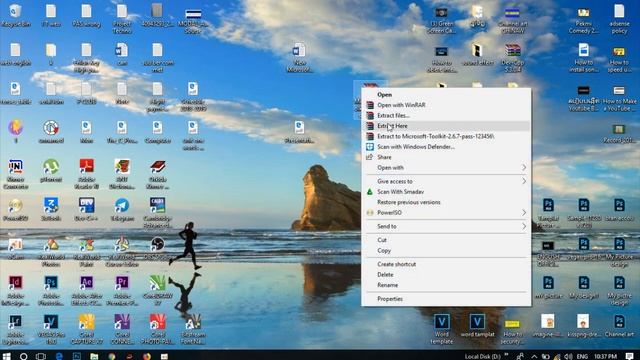Choose Scan With Smadav entry
The height and width of the screenshot is (360, 640).
[x=446, y=192]
